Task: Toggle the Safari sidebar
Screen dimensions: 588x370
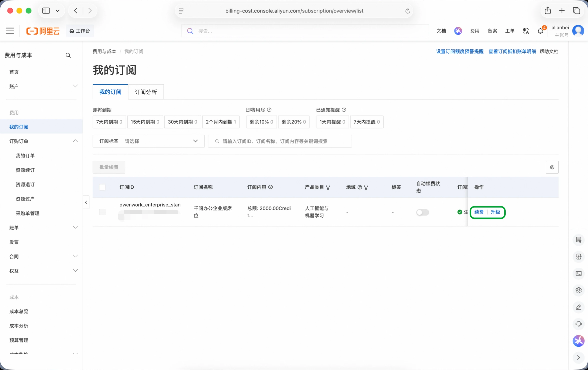Action: pyautogui.click(x=46, y=11)
